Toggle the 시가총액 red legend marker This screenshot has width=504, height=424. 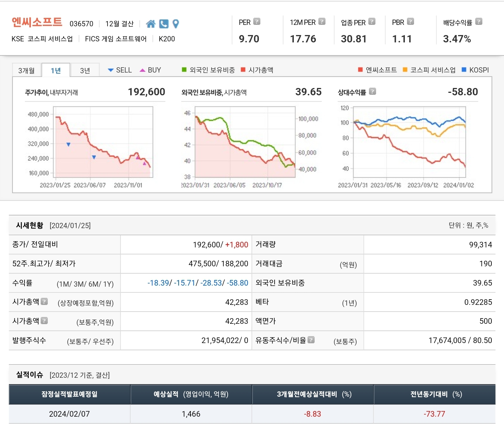[x=257, y=70]
